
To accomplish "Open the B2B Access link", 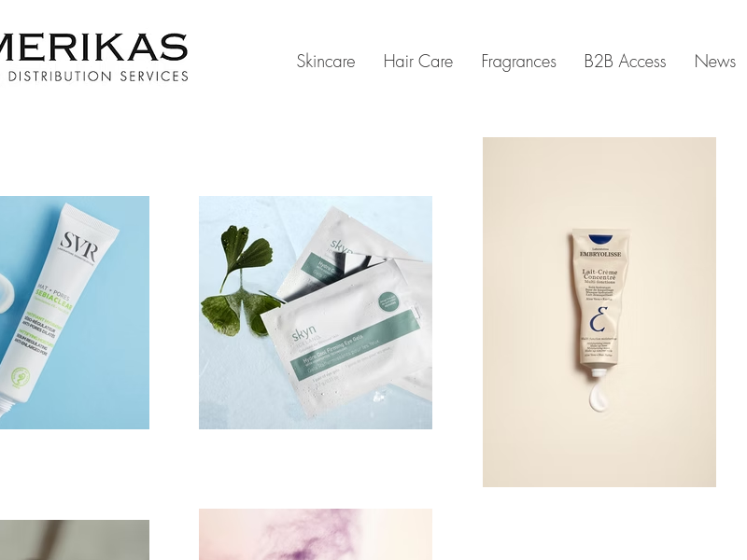I will click(x=625, y=62).
